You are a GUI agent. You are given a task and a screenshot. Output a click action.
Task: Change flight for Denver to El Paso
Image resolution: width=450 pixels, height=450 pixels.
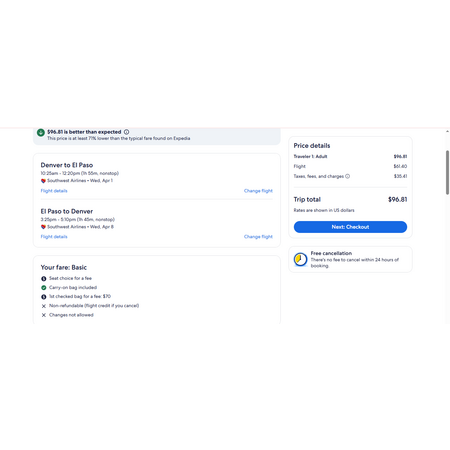coord(258,191)
